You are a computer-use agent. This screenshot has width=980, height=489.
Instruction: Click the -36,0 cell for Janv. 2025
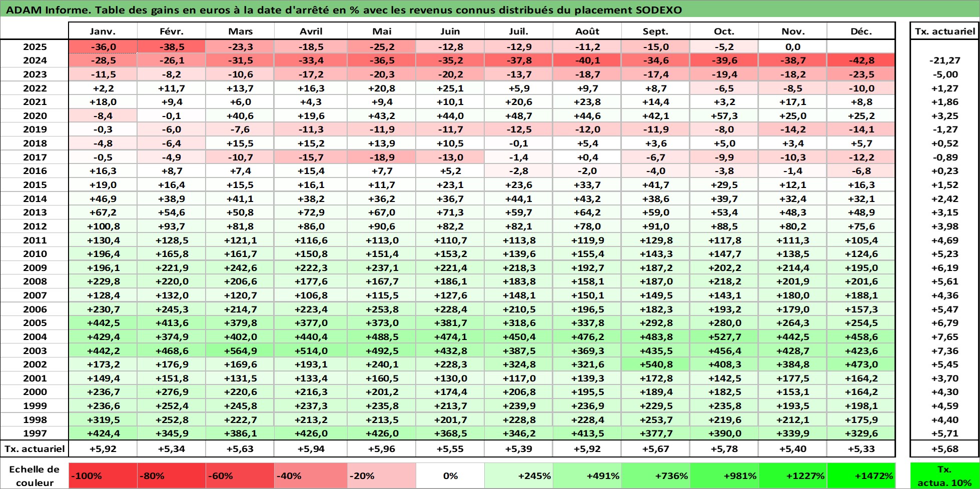click(x=103, y=46)
